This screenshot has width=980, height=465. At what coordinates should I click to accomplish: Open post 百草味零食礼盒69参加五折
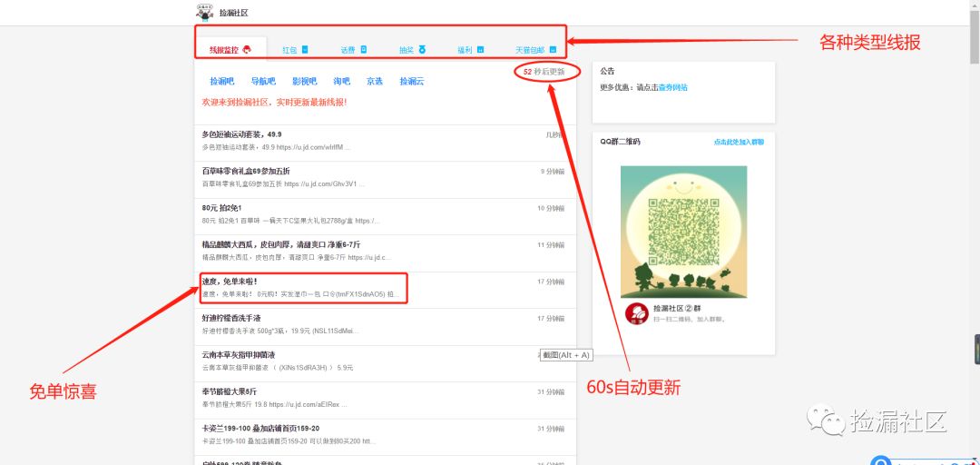click(246, 172)
